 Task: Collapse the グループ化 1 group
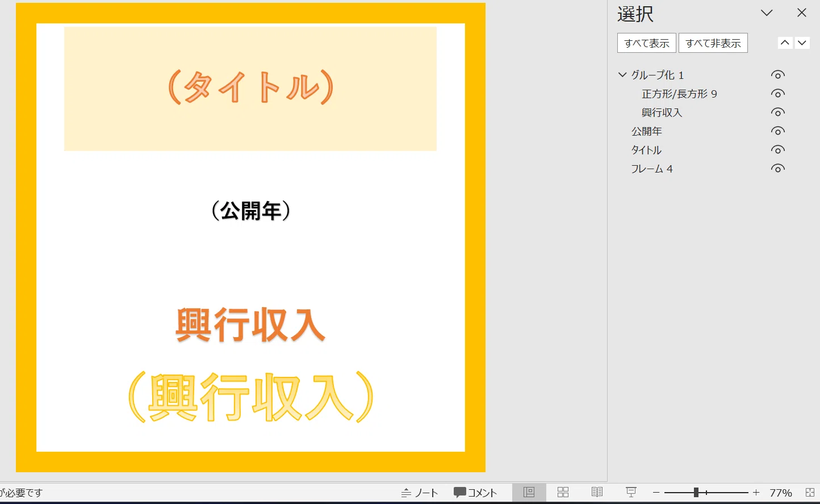[x=622, y=75]
